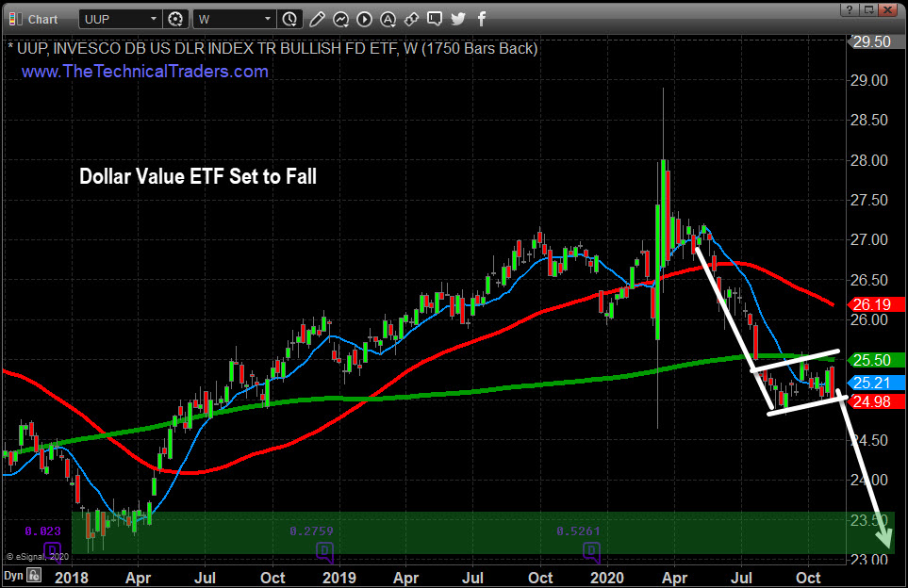Expand the W interval dropdown arrow
Image resolution: width=908 pixels, height=588 pixels.
(268, 19)
